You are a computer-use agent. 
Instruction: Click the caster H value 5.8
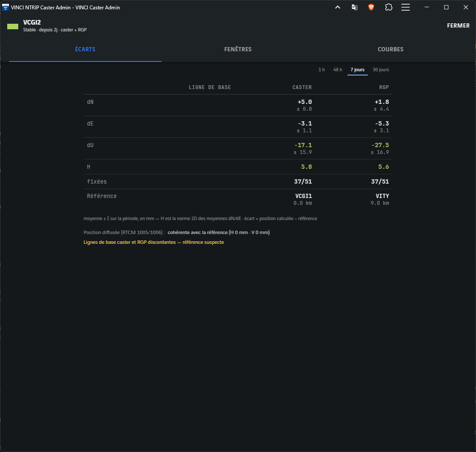tap(307, 167)
